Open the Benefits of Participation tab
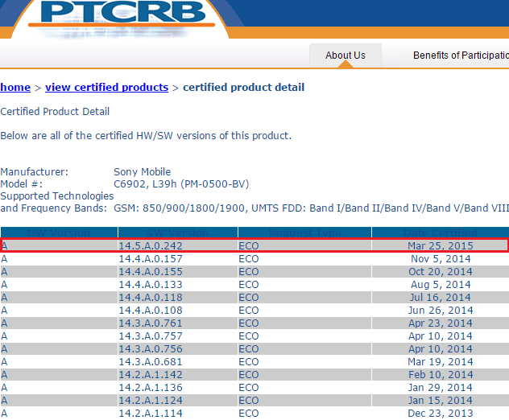 click(461, 56)
